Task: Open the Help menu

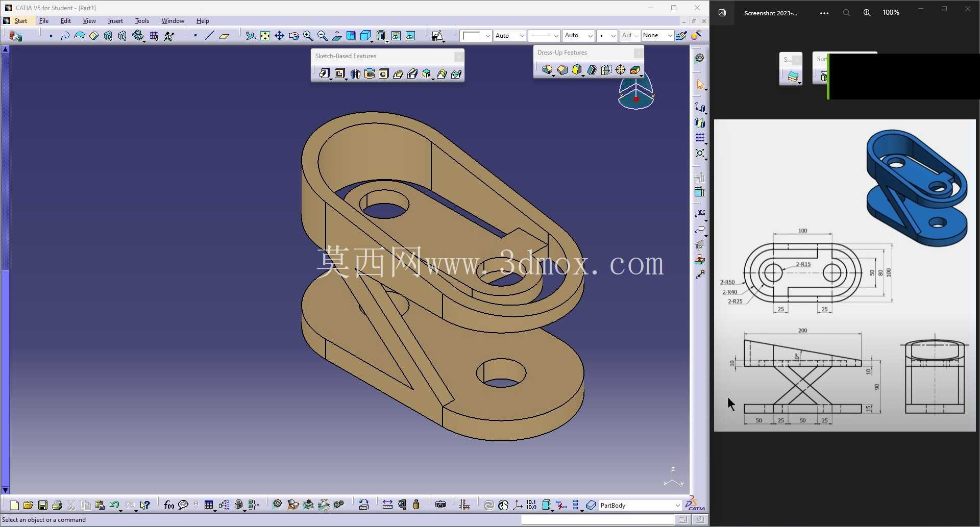Action: click(x=203, y=21)
